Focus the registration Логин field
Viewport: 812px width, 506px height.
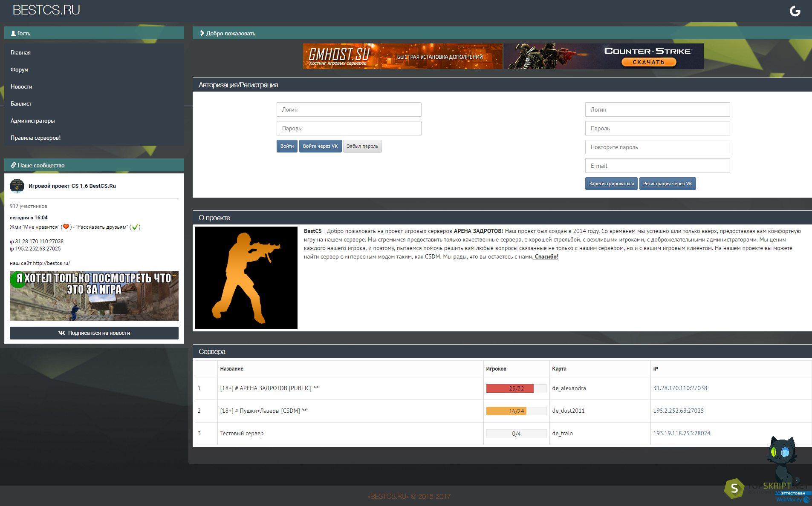click(657, 109)
